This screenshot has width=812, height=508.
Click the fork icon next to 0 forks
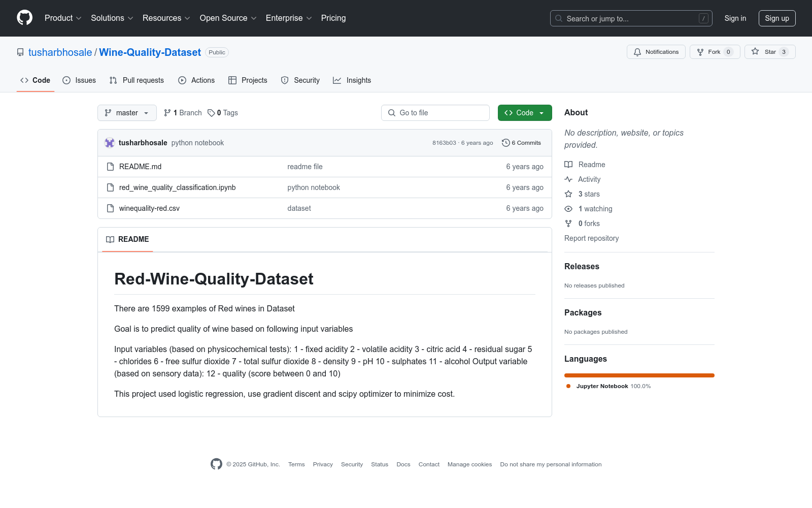coord(568,224)
